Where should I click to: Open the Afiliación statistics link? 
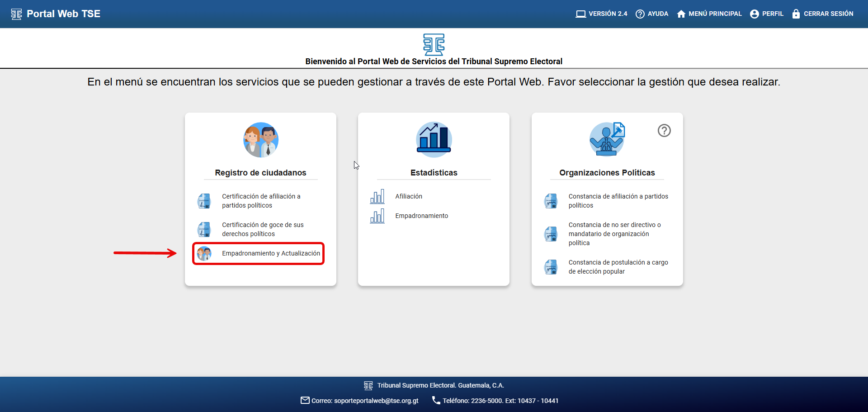pyautogui.click(x=409, y=196)
